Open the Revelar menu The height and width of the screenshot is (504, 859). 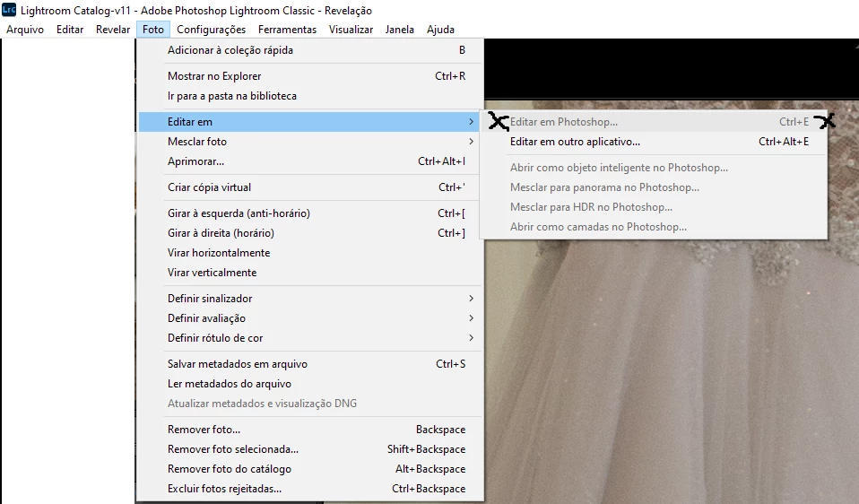coord(113,30)
